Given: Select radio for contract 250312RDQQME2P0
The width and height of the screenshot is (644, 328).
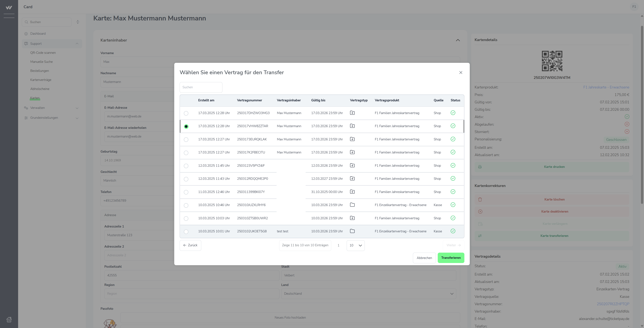Looking at the screenshot, I should [x=186, y=179].
